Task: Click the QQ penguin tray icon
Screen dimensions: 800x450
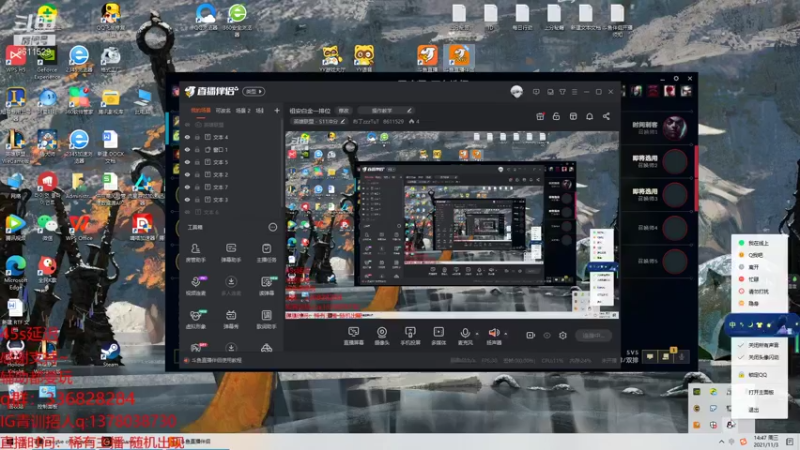Action: click(x=730, y=424)
